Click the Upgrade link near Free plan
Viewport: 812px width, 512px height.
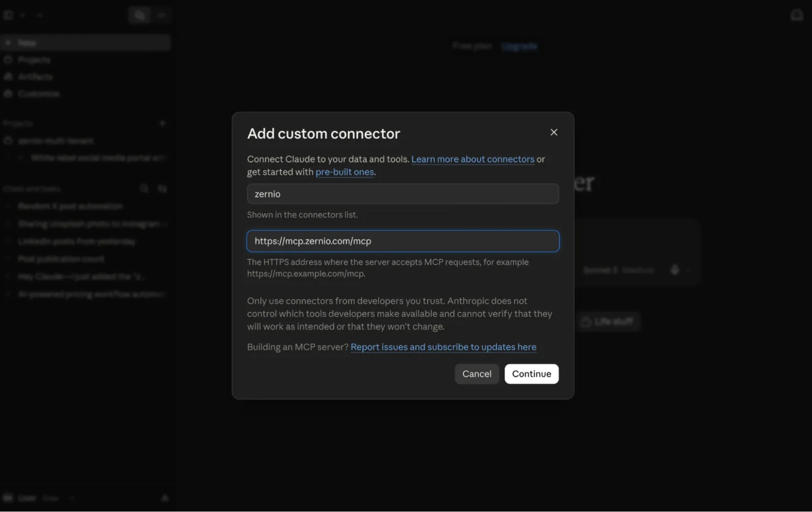(519, 46)
